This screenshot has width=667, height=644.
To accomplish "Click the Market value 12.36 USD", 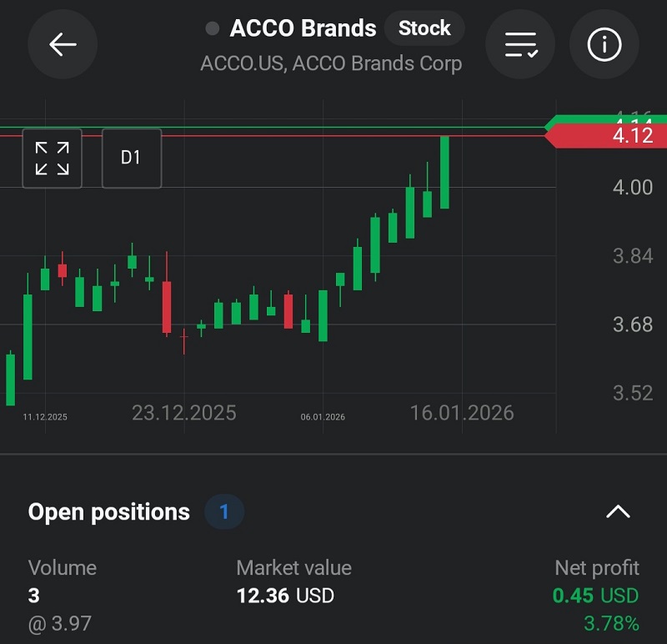I will click(x=285, y=596).
